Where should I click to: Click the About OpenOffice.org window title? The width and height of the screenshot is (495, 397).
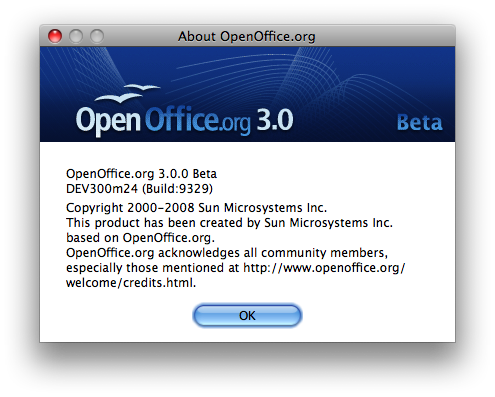click(x=247, y=36)
